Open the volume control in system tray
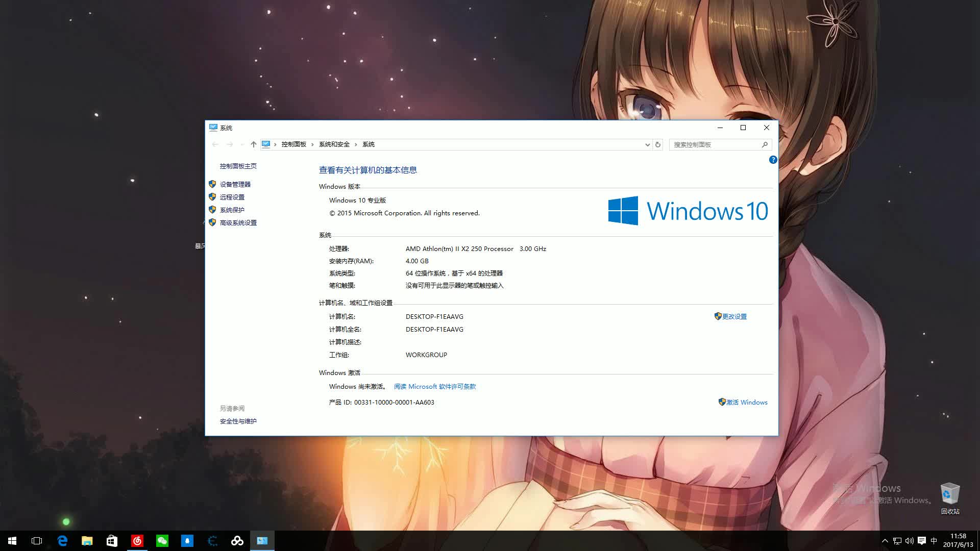The width and height of the screenshot is (980, 551). click(x=909, y=541)
